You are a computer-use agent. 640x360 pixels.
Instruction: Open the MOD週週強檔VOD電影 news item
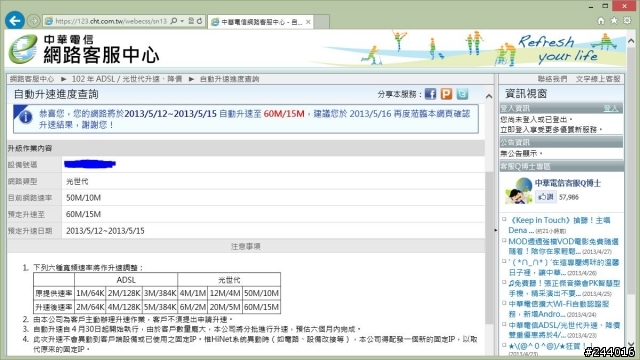pyautogui.click(x=563, y=246)
